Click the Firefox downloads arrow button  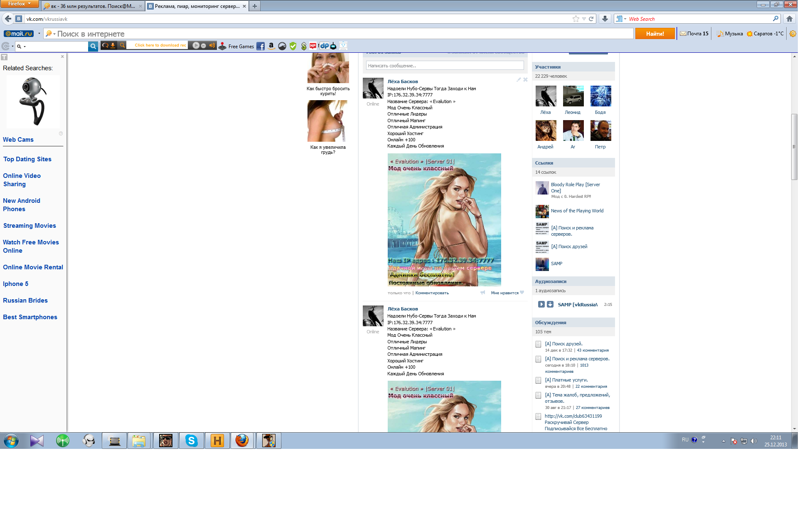pos(605,19)
